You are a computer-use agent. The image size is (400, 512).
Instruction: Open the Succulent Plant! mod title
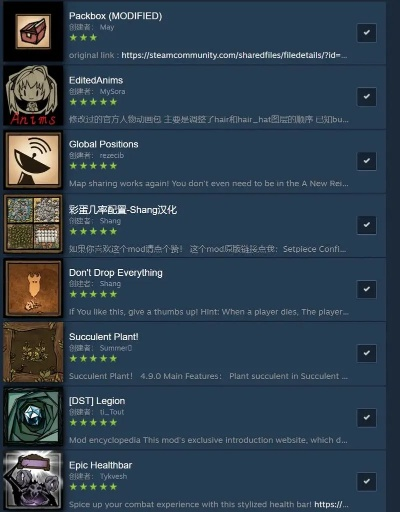pyautogui.click(x=104, y=337)
